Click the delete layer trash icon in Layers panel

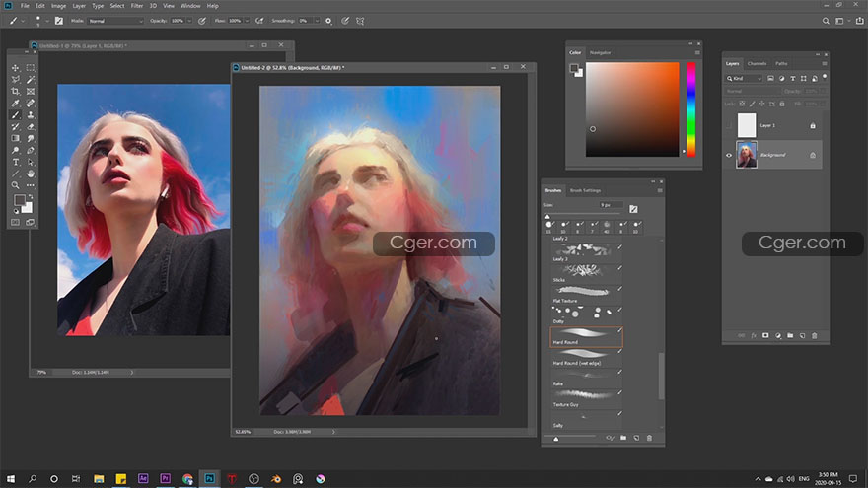point(815,335)
